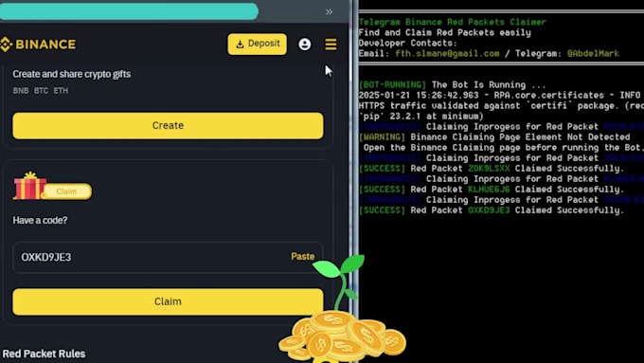Click 'Find and Claim Red Packets easily' line
This screenshot has width=644, height=363.
coord(445,32)
